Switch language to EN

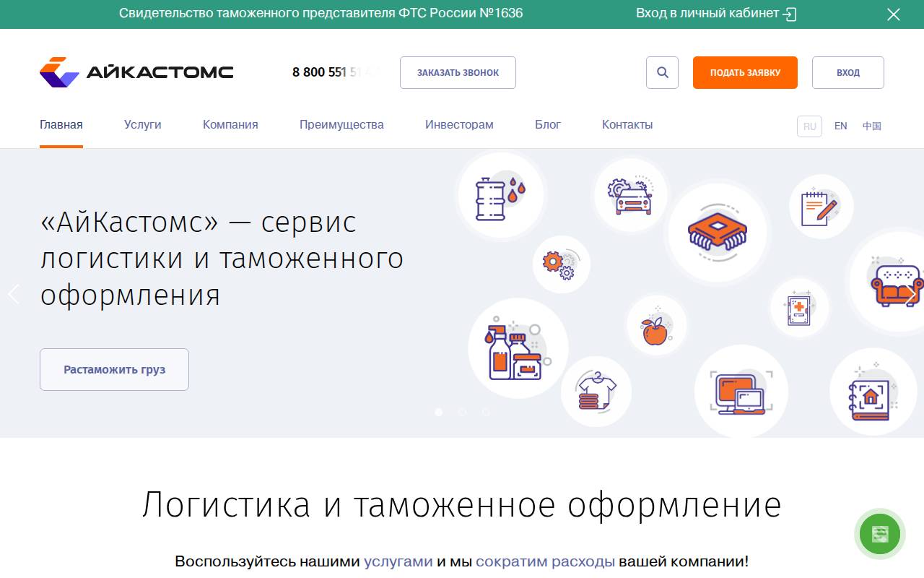840,126
